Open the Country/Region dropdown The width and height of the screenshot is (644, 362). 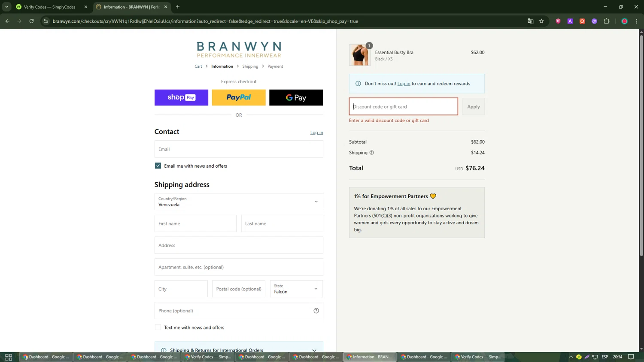click(x=239, y=202)
